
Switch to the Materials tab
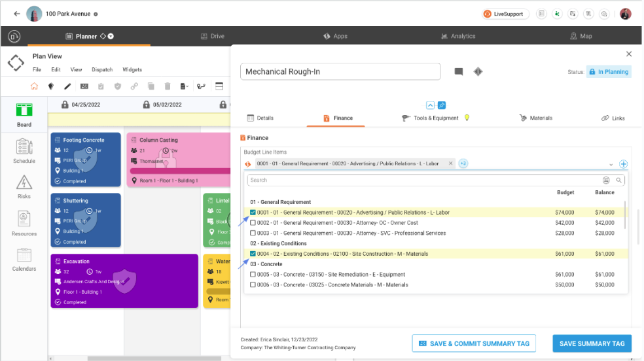[536, 118]
